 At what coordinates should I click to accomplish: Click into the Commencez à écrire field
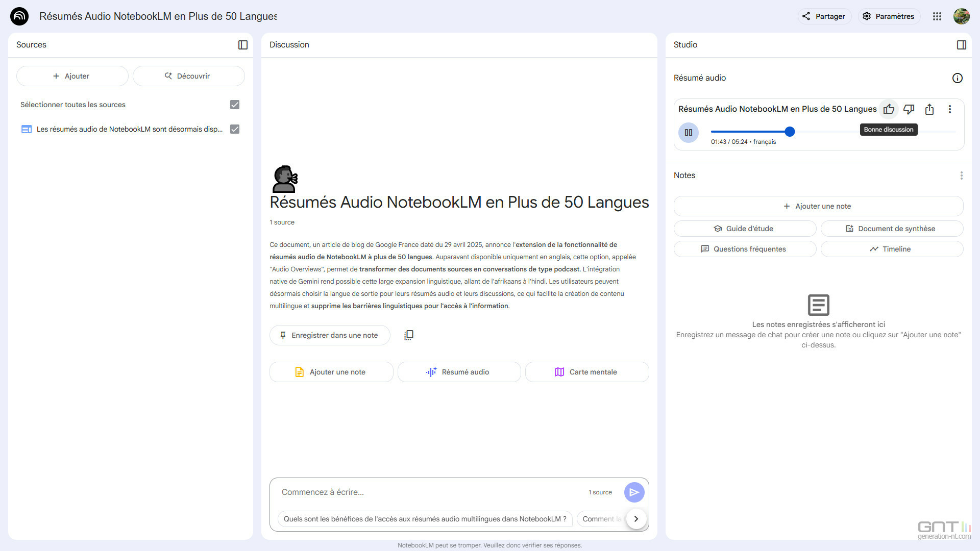point(429,492)
